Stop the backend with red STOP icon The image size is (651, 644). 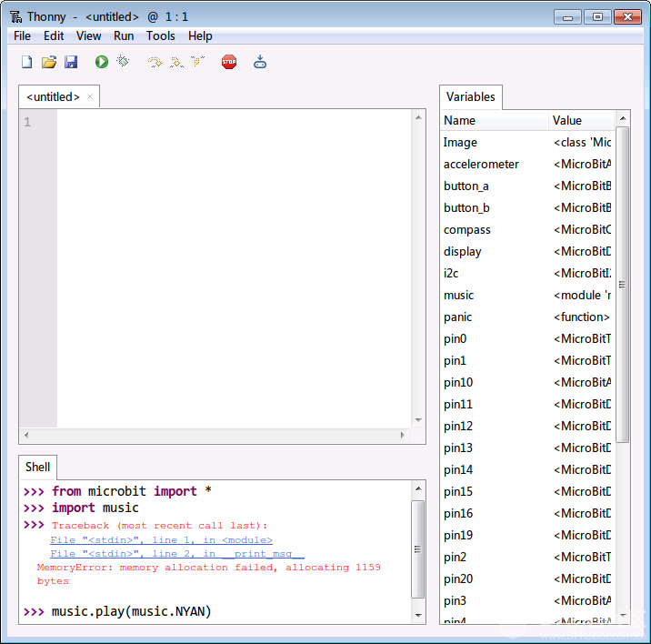coord(229,62)
